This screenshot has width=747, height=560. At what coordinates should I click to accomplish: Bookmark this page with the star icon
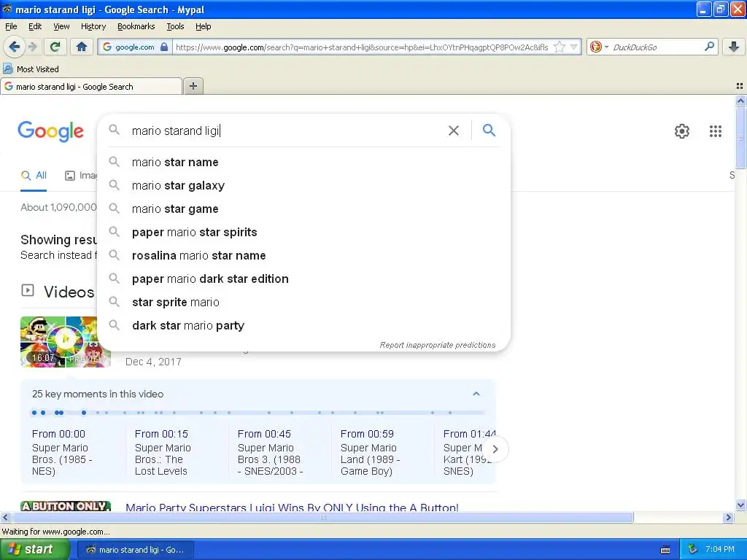(x=560, y=47)
